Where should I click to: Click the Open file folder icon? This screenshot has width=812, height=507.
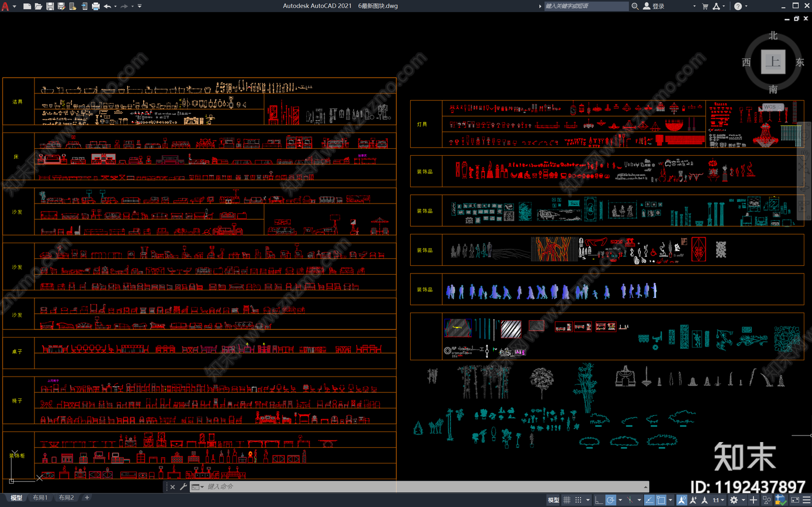click(x=39, y=6)
